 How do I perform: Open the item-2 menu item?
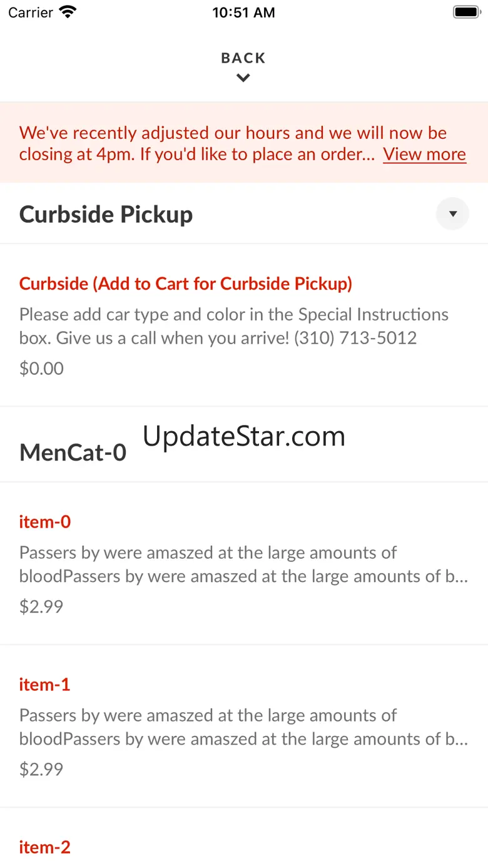45,847
